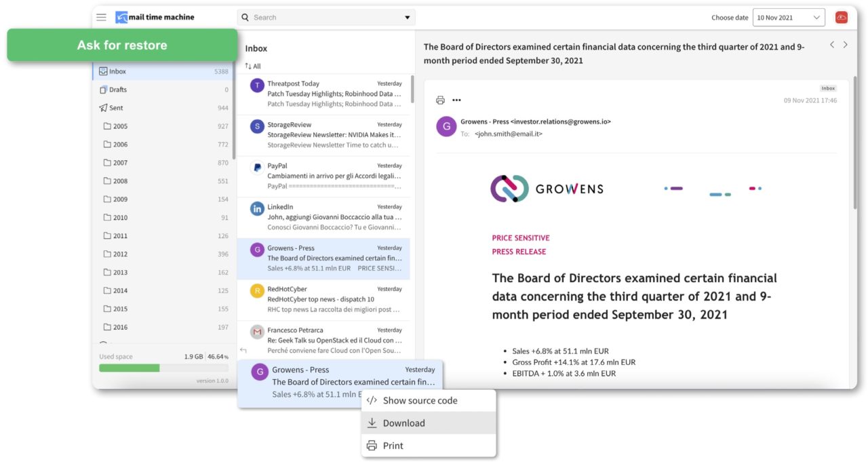
Task: Click the Growens sender avatar in email header
Action: 446,127
